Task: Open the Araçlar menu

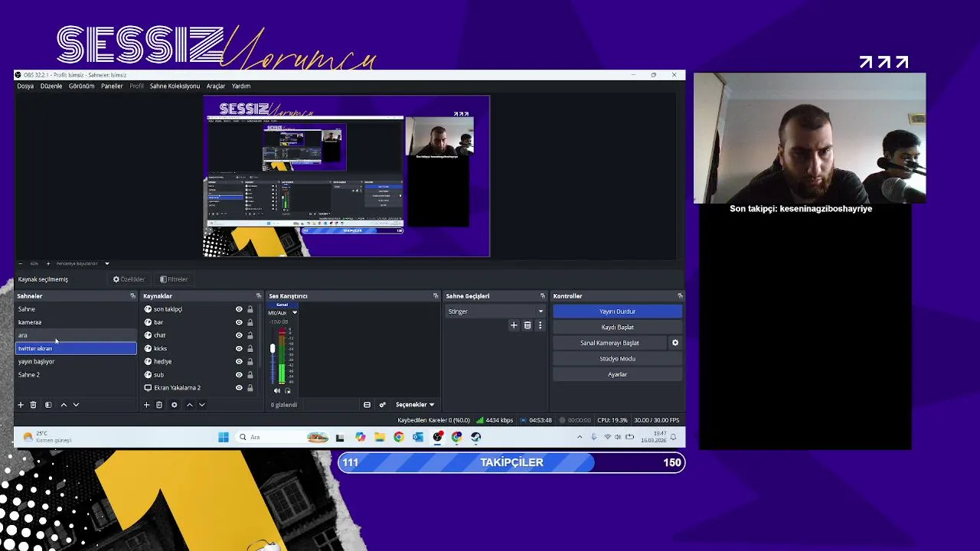Action: click(x=215, y=86)
